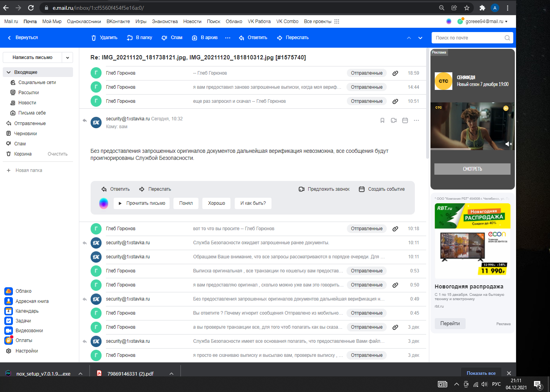
Task: Click 'Очистить' next to Корзина
Action: pos(57,154)
